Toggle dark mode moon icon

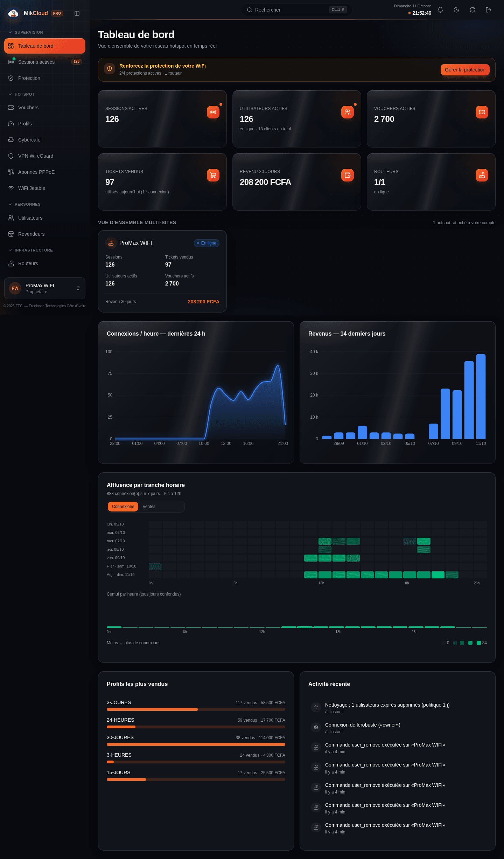click(x=456, y=10)
